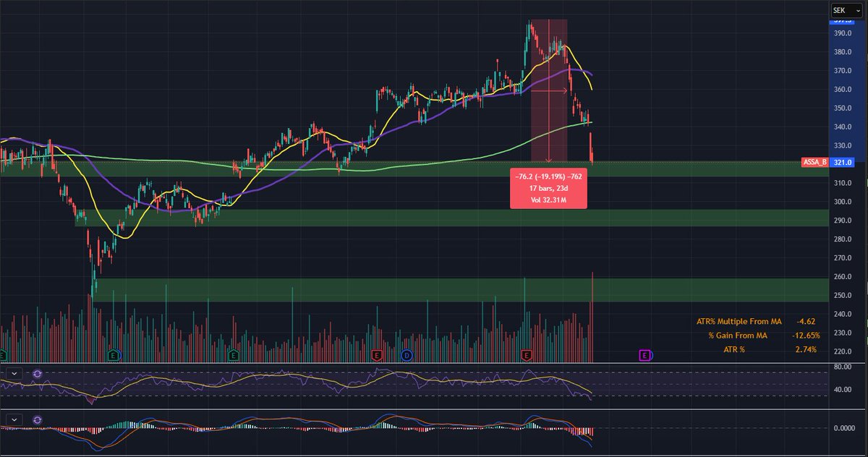868x457 pixels.
Task: Click the 350.0 price axis label
Action: click(842, 108)
